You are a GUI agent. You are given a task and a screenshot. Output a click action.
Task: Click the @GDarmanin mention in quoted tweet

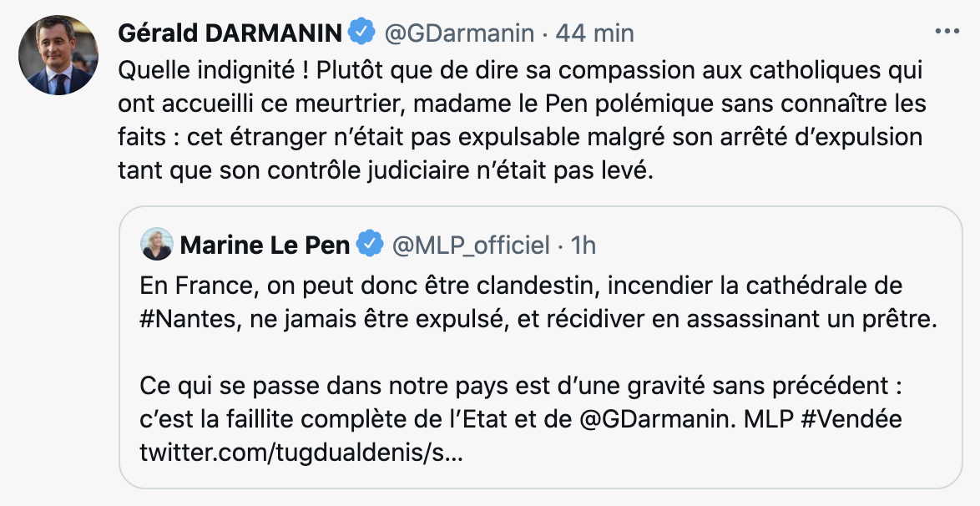pos(654,419)
